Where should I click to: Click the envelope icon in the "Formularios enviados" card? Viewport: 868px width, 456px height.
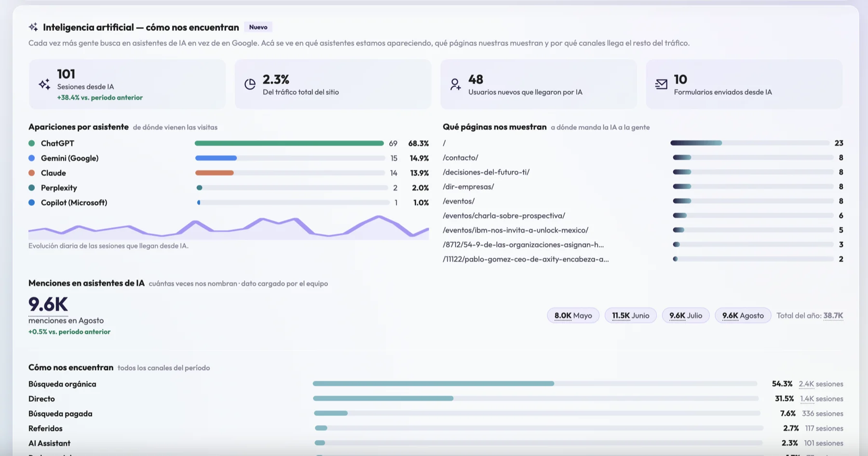click(x=661, y=84)
